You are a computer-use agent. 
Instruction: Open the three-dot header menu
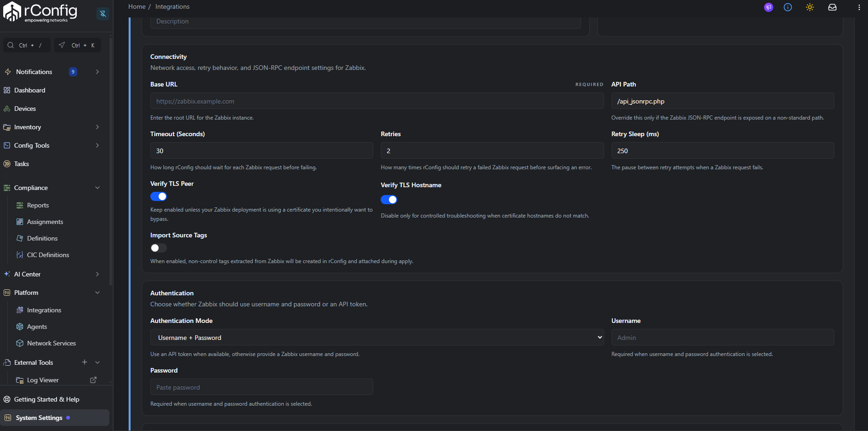click(x=859, y=7)
